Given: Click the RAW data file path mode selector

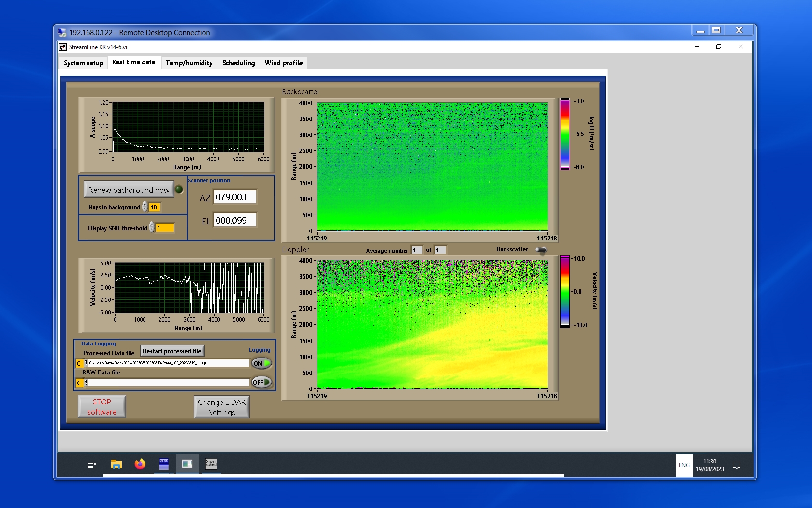Looking at the screenshot, I should tap(79, 383).
